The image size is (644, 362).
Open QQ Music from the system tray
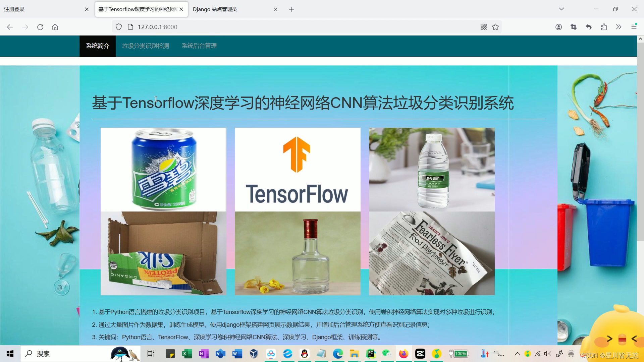tap(528, 354)
